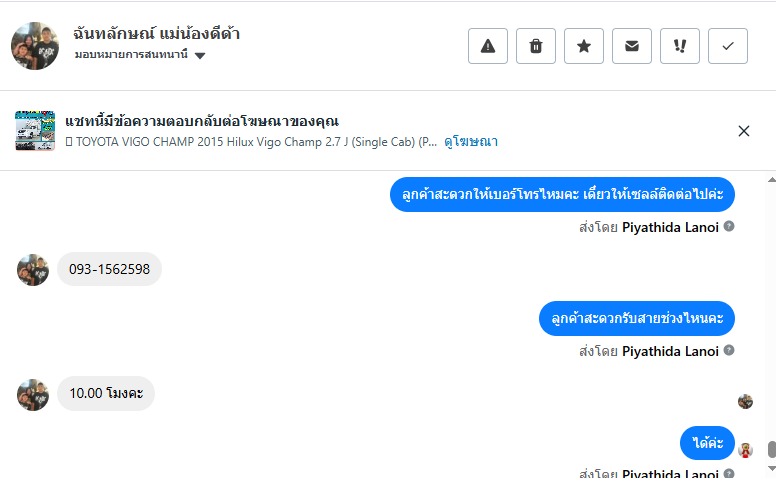
Task: Click the info icon beside first Piyathida Lanoi
Action: [729, 226]
